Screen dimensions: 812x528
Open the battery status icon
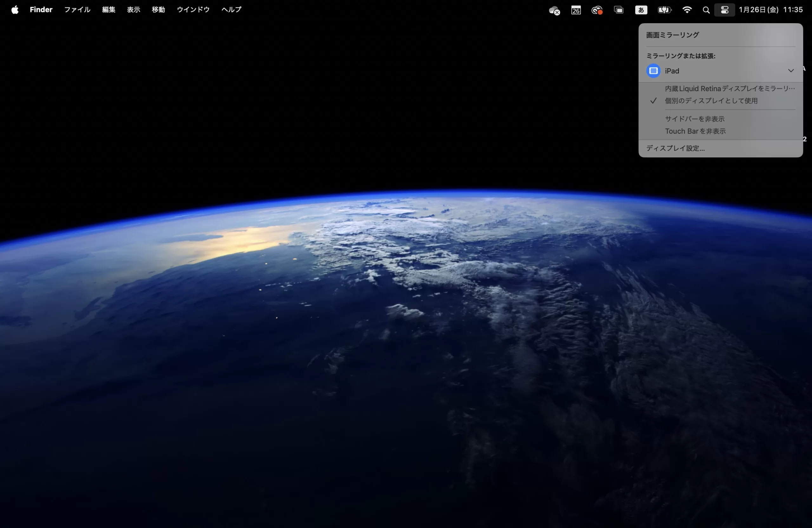(x=664, y=10)
